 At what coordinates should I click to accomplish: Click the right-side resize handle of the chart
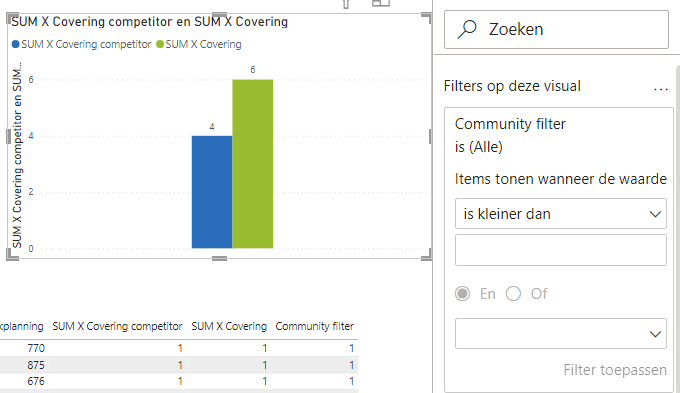click(430, 136)
